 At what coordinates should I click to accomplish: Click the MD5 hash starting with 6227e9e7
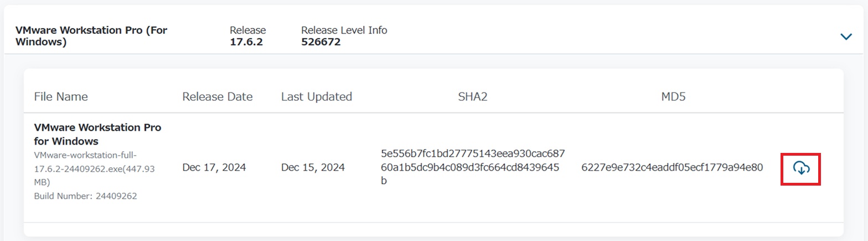673,167
